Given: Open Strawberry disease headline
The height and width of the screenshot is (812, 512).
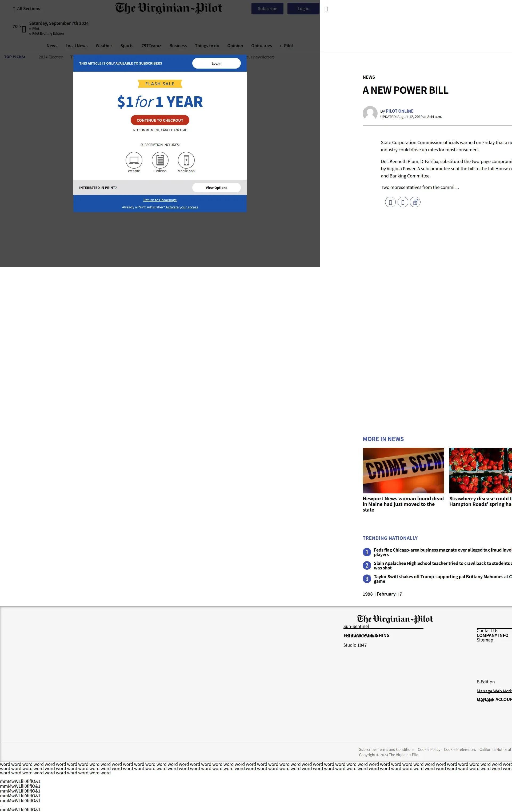Looking at the screenshot, I should pyautogui.click(x=481, y=501).
